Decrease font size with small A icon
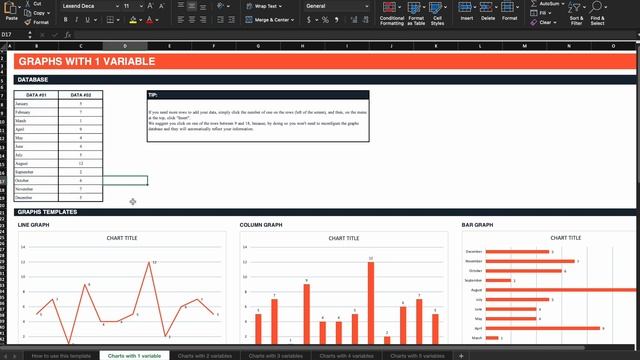Screen dimensions: 640x360 click(x=161, y=6)
